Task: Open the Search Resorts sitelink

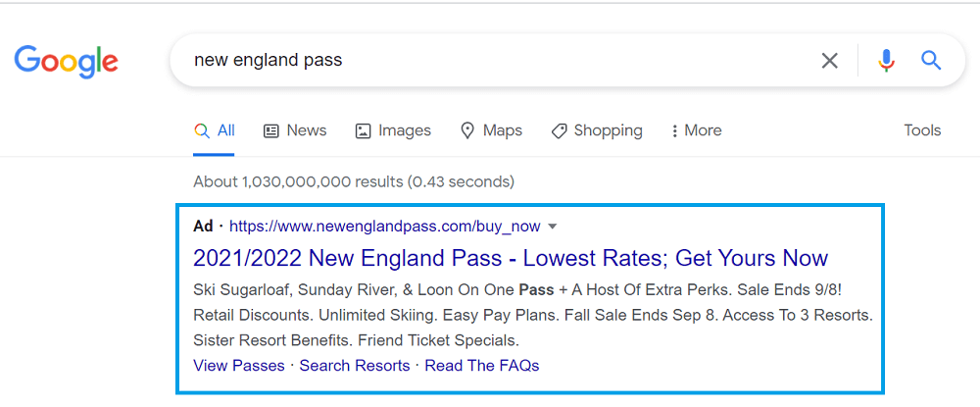Action: click(355, 366)
